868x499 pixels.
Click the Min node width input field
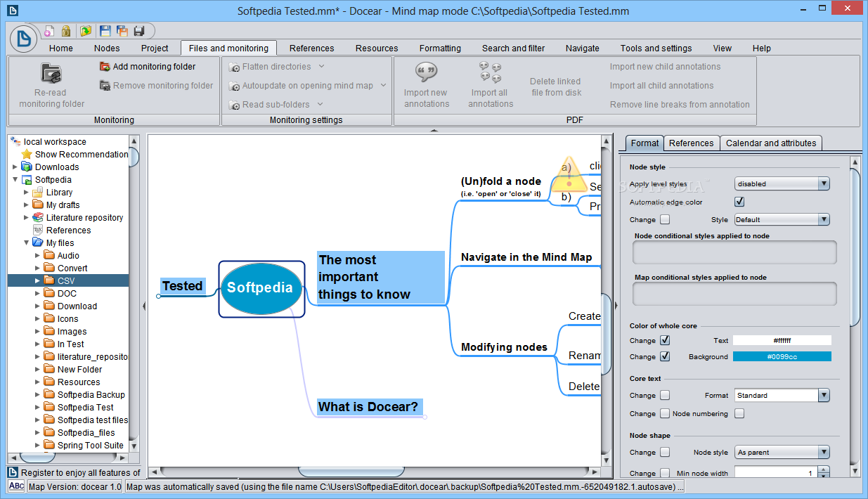click(775, 473)
